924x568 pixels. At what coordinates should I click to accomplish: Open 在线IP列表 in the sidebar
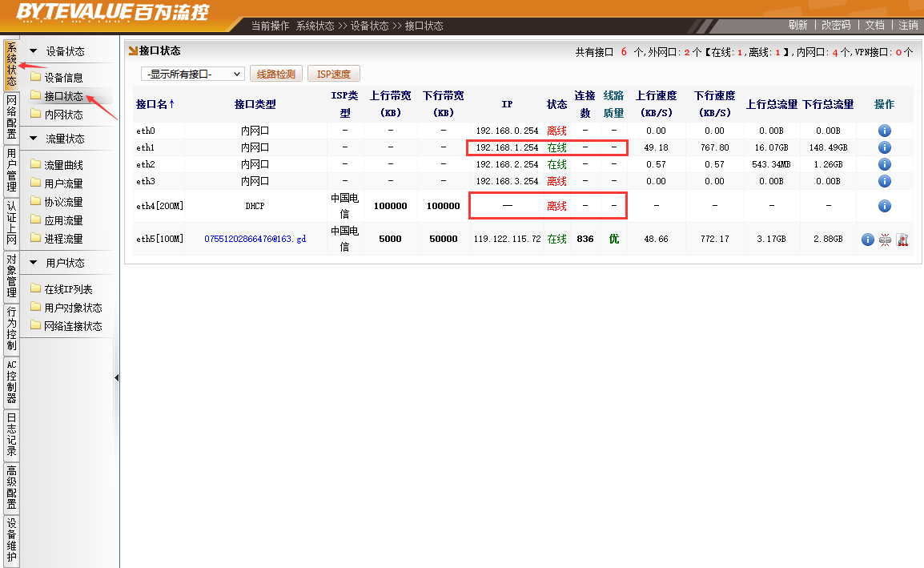tap(68, 289)
